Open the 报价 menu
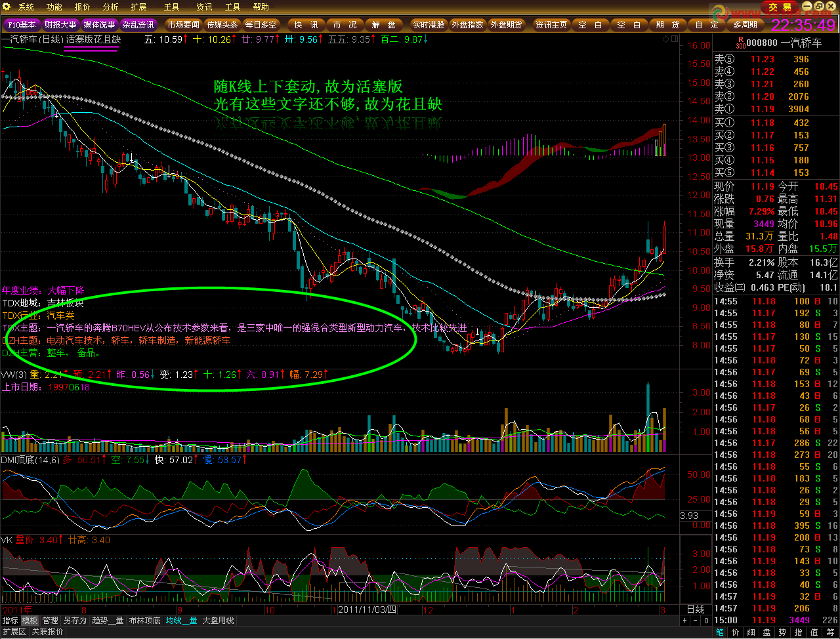 (x=82, y=7)
